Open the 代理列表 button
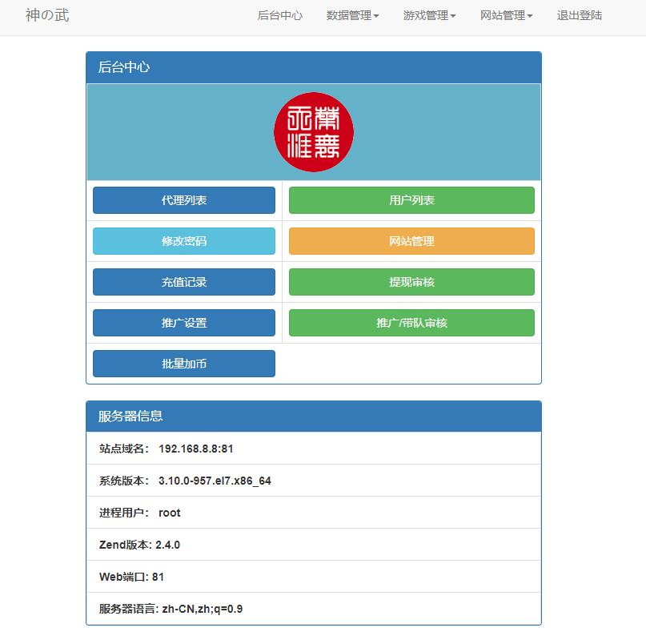This screenshot has height=644, width=646. point(184,200)
